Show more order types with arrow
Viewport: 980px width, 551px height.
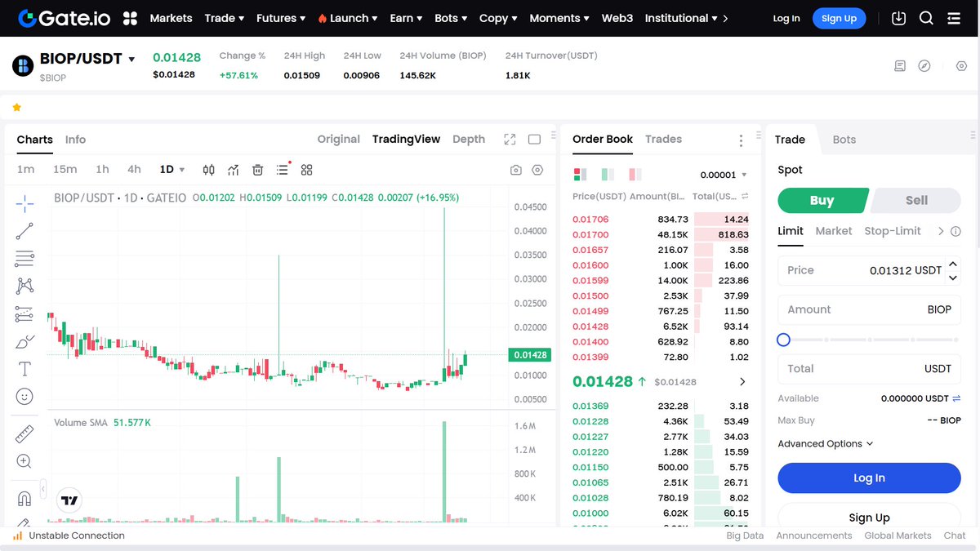pos(941,231)
